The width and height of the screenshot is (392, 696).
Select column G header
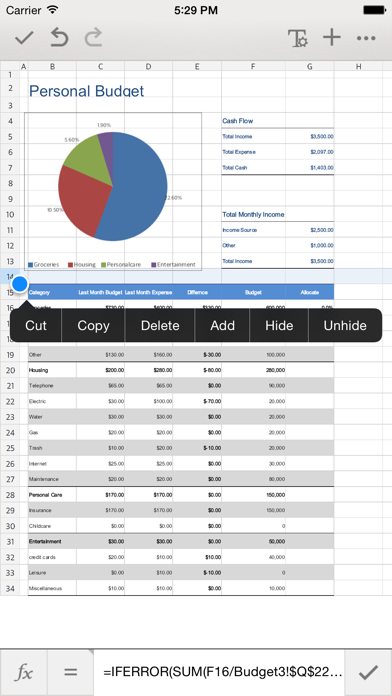[x=309, y=67]
